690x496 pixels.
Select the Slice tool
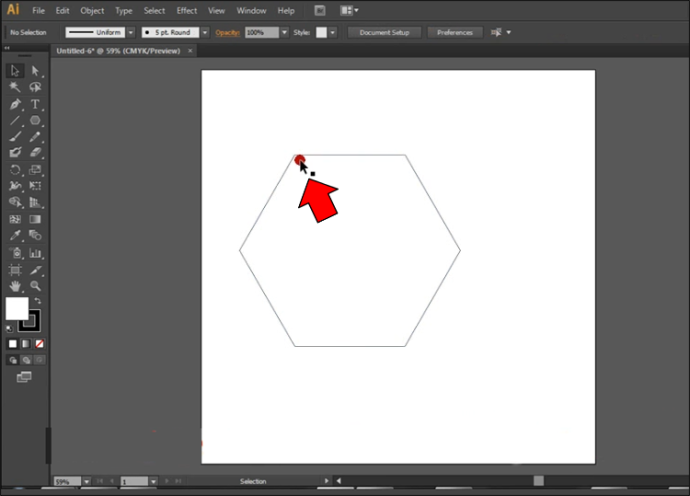click(35, 270)
